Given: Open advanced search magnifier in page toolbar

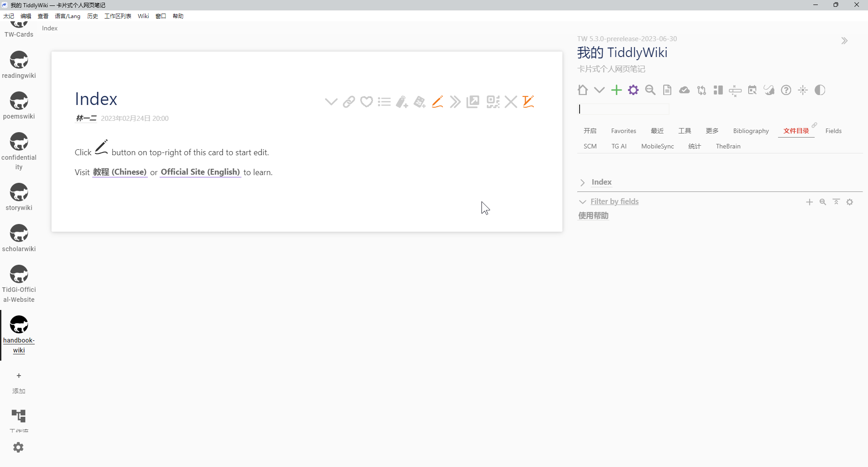Looking at the screenshot, I should coord(651,90).
